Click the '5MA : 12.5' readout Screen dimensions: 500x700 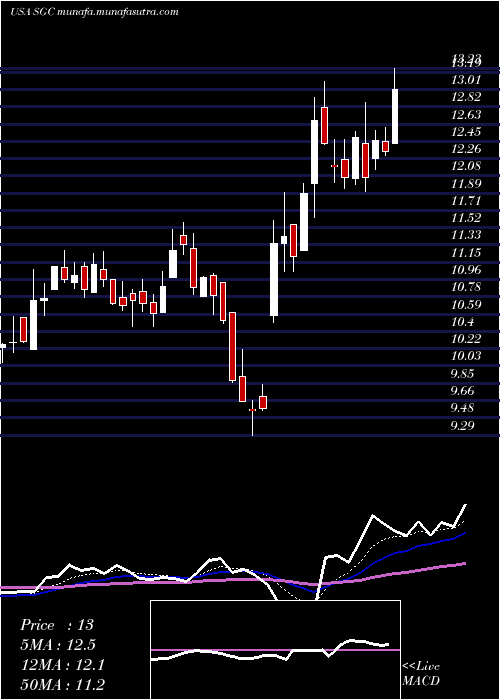tap(58, 645)
